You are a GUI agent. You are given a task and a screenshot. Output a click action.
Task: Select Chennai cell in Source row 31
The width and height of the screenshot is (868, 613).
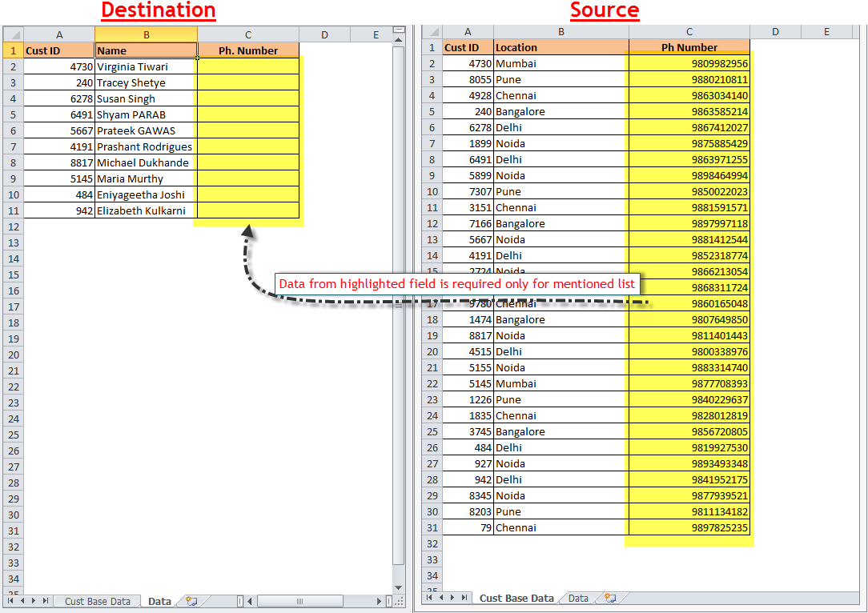pyautogui.click(x=561, y=527)
